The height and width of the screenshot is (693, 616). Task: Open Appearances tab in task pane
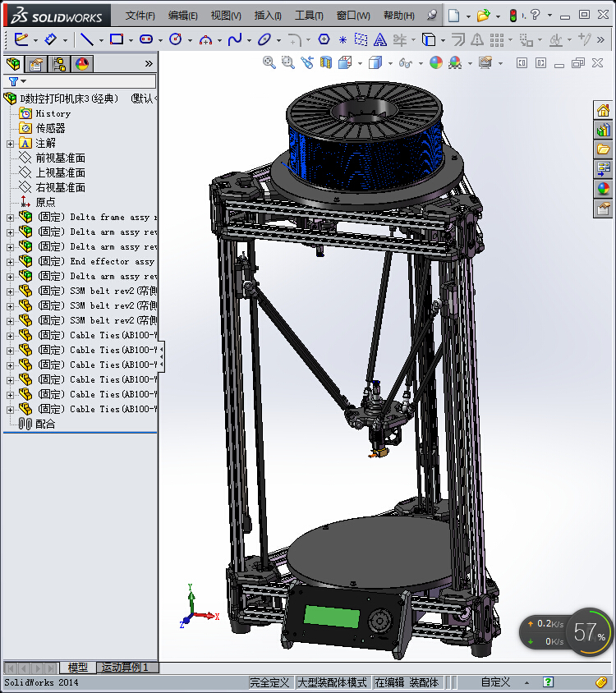pyautogui.click(x=603, y=189)
